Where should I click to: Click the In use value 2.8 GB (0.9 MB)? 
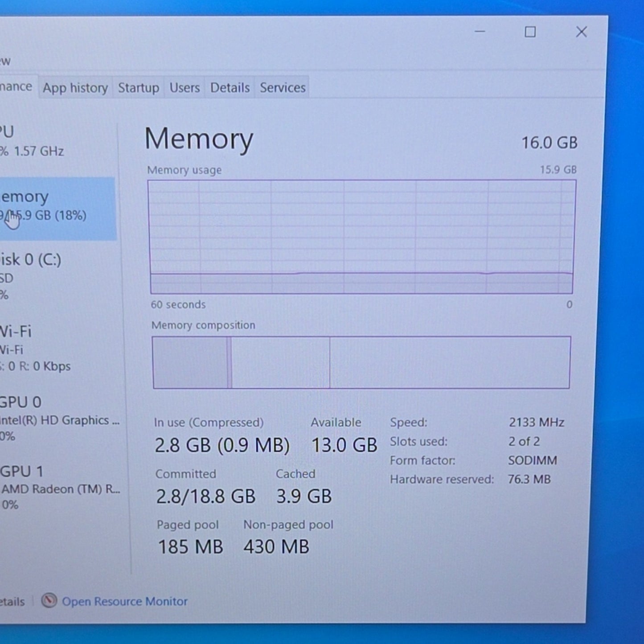[x=222, y=445]
